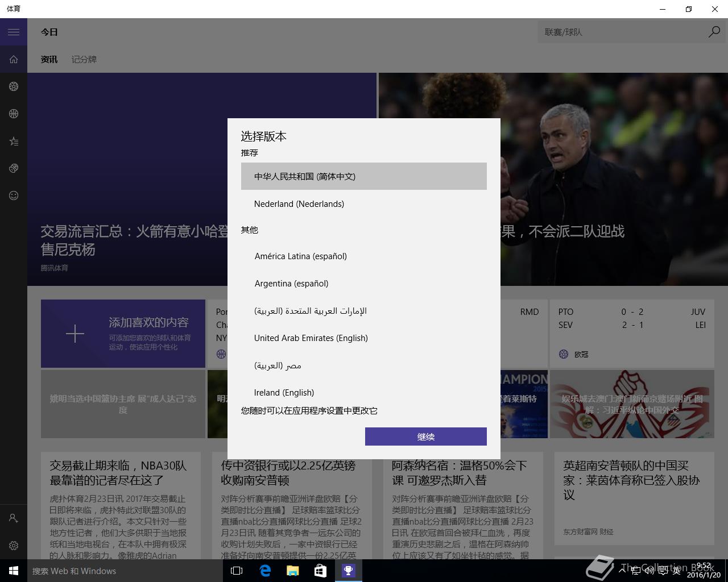Open the settings gear in sidebar
728x582 pixels.
click(x=14, y=546)
